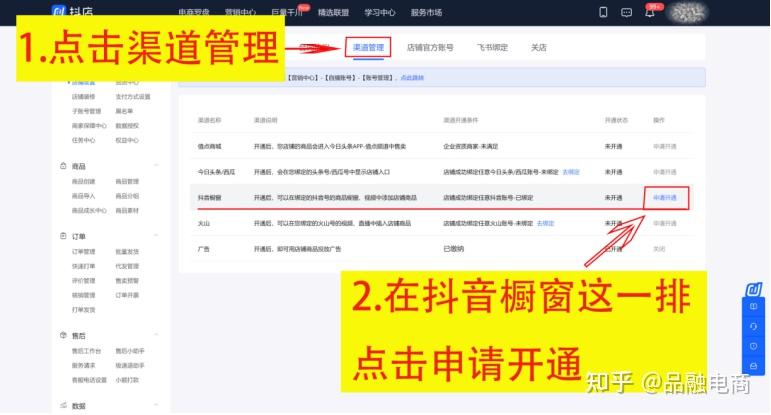Click the bottom icon in floating panel
Image resolution: width=771 pixels, height=415 pixels.
click(x=753, y=366)
